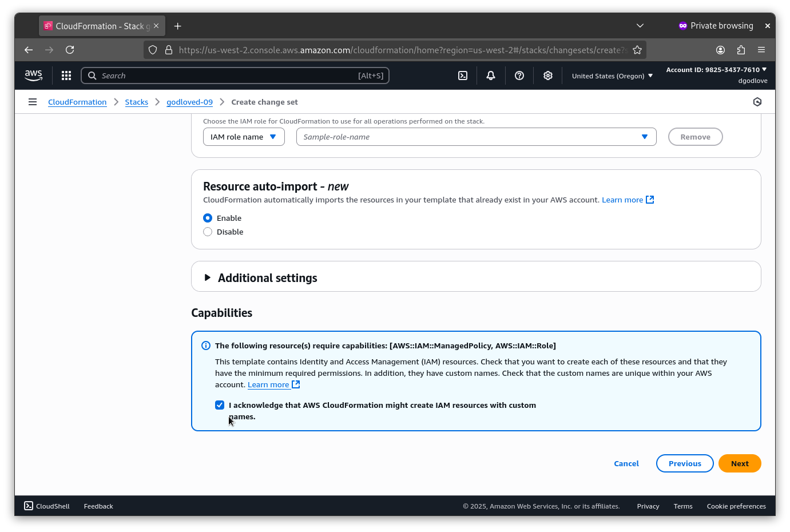
Task: Open the United States (Oregon) region selector
Action: click(612, 76)
